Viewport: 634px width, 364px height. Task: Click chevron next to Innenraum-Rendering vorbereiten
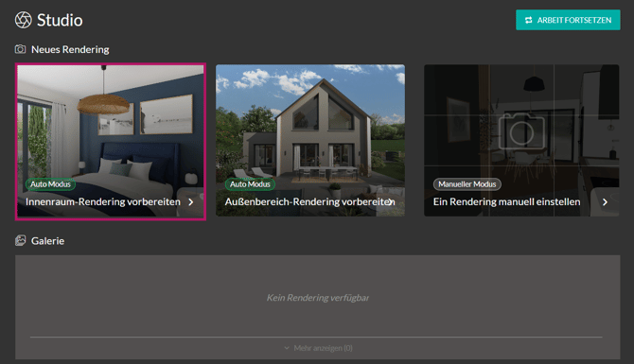[191, 202]
